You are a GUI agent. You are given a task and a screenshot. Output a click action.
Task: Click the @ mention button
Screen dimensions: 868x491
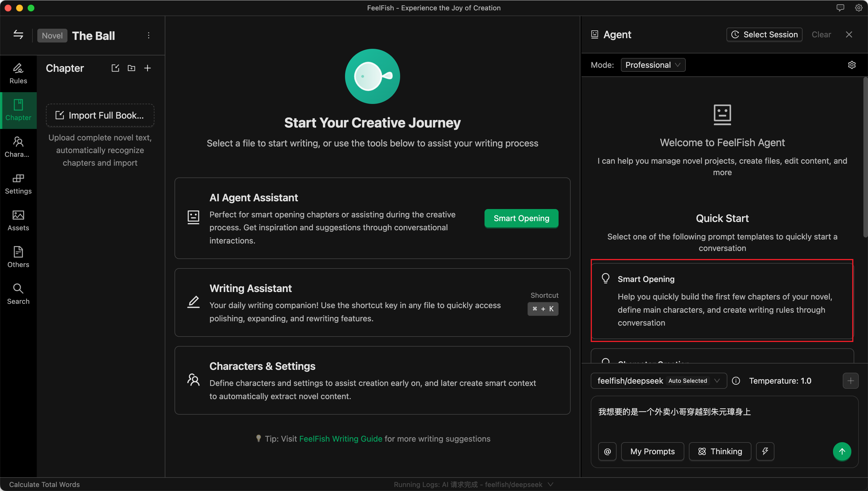[607, 451]
